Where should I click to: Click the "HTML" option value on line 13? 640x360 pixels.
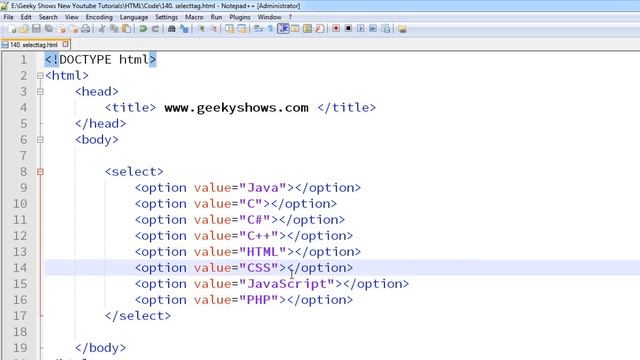(x=263, y=252)
